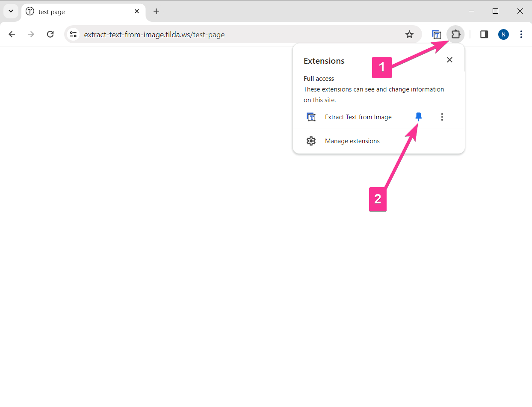Open site information icon in address bar
Image resolution: width=532 pixels, height=407 pixels.
[74, 35]
